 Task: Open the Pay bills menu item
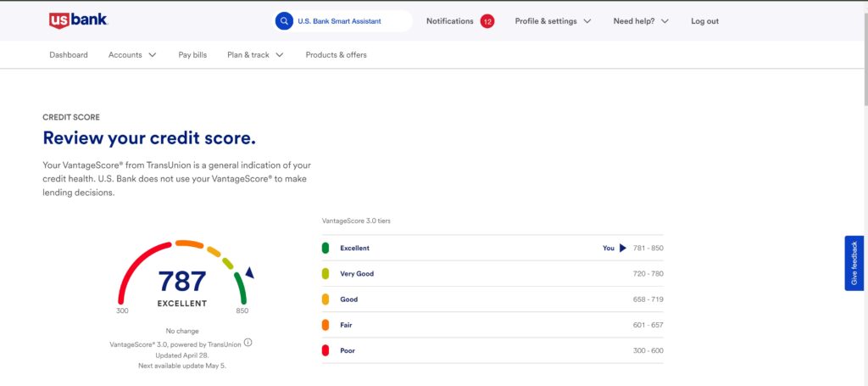pos(192,55)
